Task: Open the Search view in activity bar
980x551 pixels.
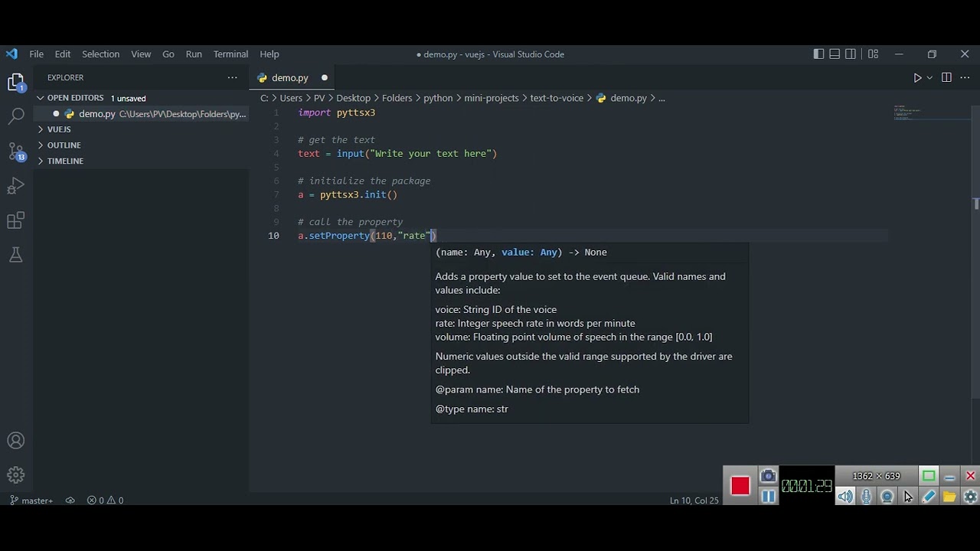Action: click(x=16, y=116)
